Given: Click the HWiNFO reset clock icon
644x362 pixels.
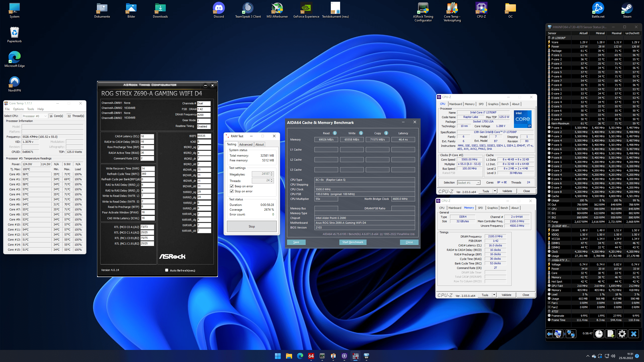Looking at the screenshot, I should (599, 334).
